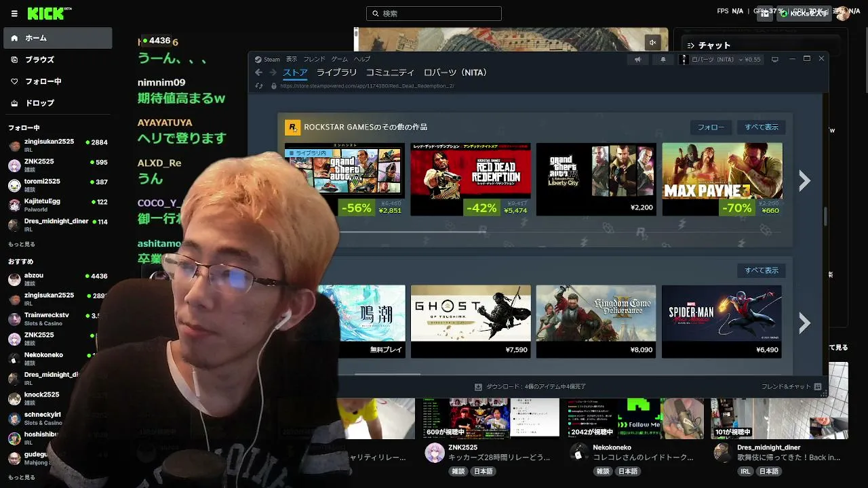Show next Rockstar Games titles
Viewport: 868px width, 488px height.
point(804,180)
